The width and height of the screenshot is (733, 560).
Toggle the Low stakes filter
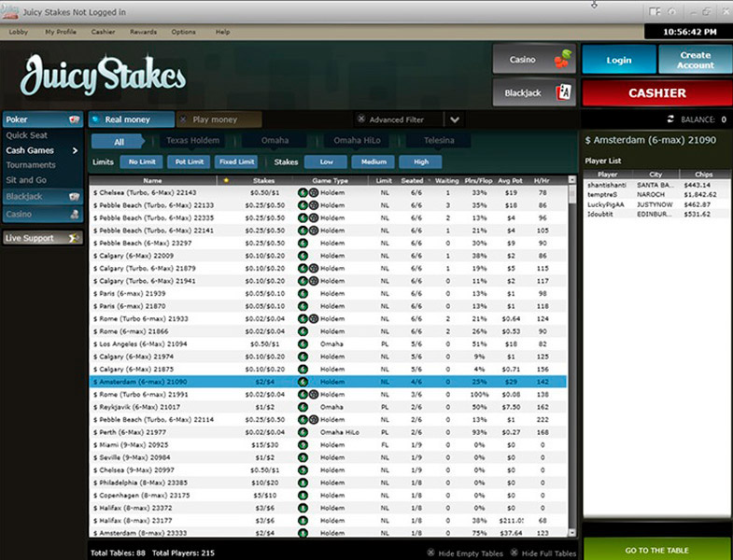click(x=326, y=161)
